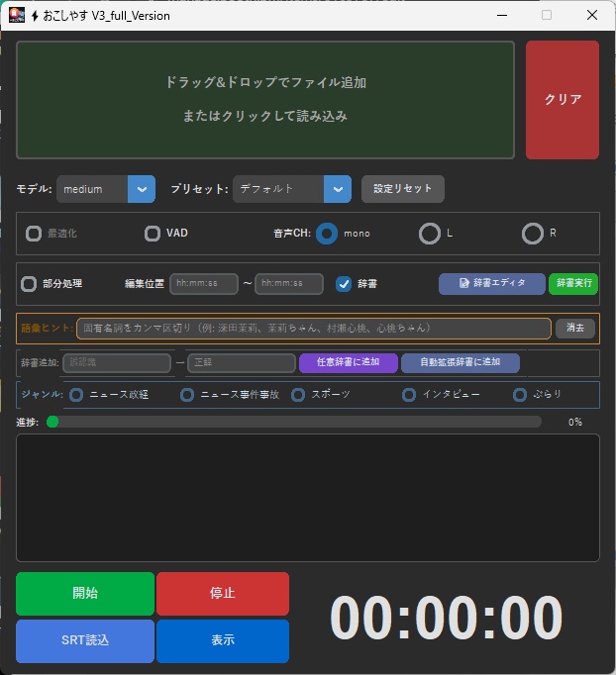Select the ぶらり genre radio
This screenshot has height=675, width=616.
coord(520,395)
